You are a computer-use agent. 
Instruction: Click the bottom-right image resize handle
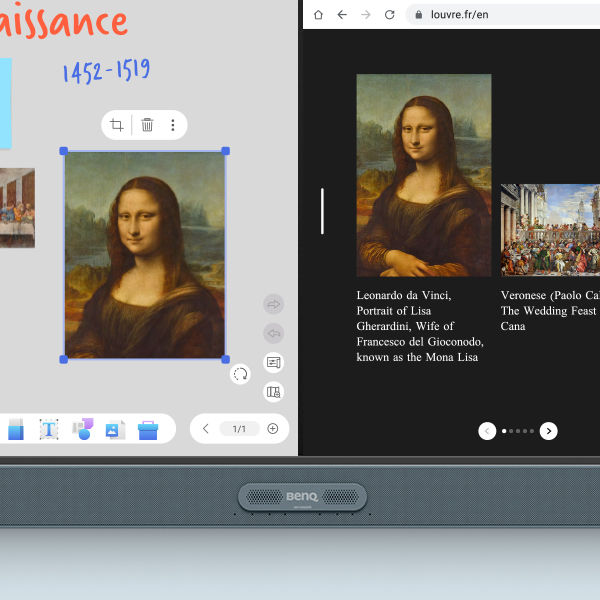pyautogui.click(x=225, y=359)
